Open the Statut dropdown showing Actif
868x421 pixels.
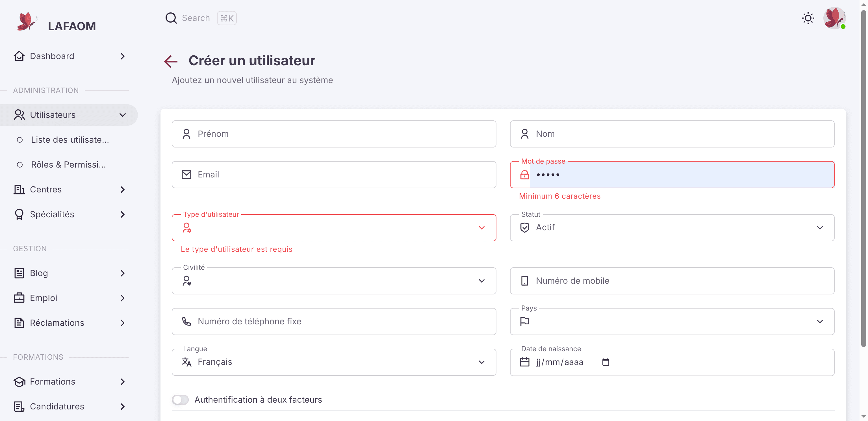(x=672, y=228)
